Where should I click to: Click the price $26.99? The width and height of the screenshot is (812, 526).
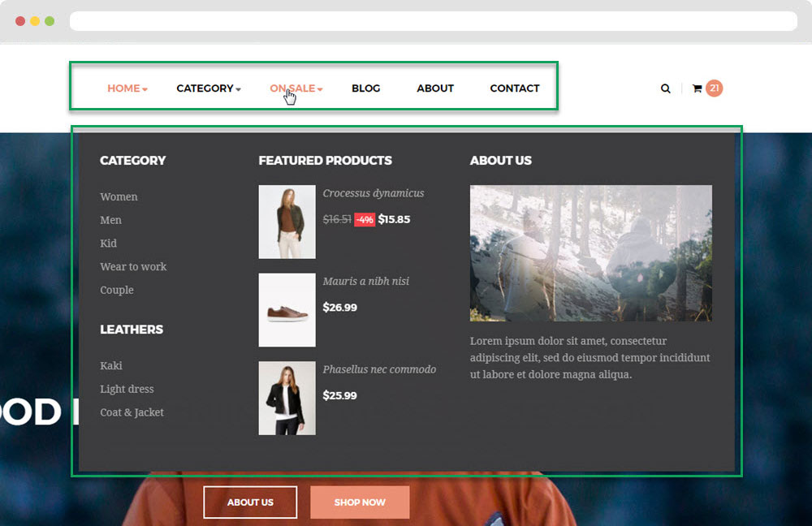tap(339, 308)
